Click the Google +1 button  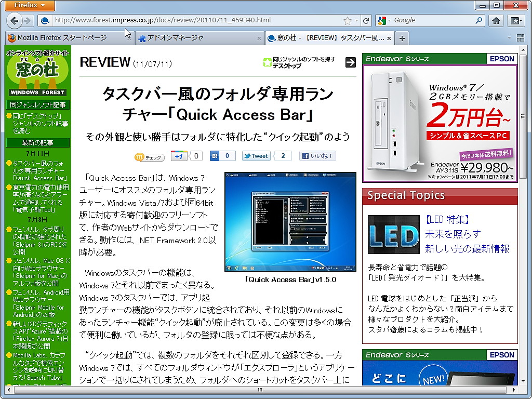179,156
